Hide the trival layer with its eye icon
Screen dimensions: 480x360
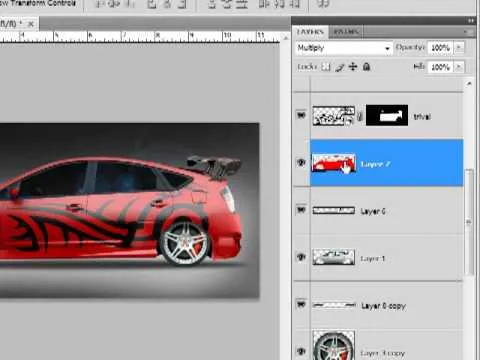click(301, 115)
